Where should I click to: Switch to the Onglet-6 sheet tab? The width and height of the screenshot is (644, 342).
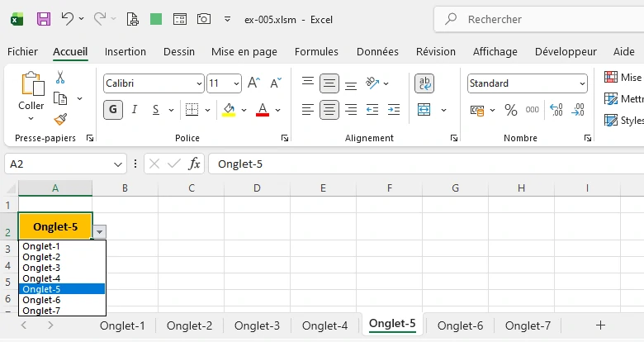(460, 325)
